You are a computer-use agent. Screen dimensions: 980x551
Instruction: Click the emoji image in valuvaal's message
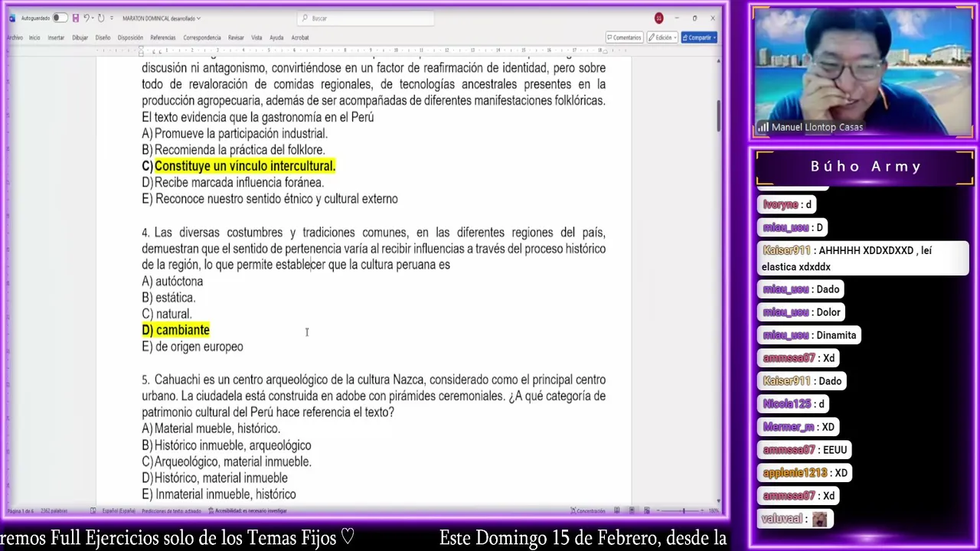point(819,519)
